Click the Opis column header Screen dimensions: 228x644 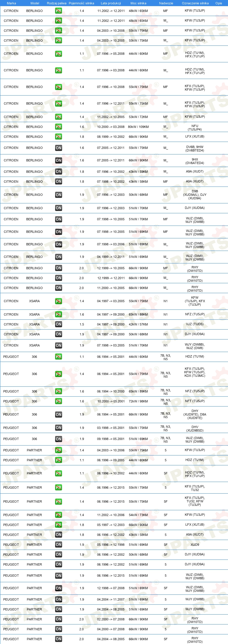(219, 3)
